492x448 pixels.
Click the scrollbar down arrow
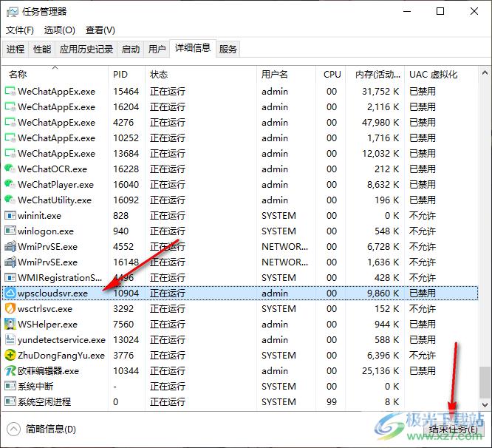click(x=485, y=405)
